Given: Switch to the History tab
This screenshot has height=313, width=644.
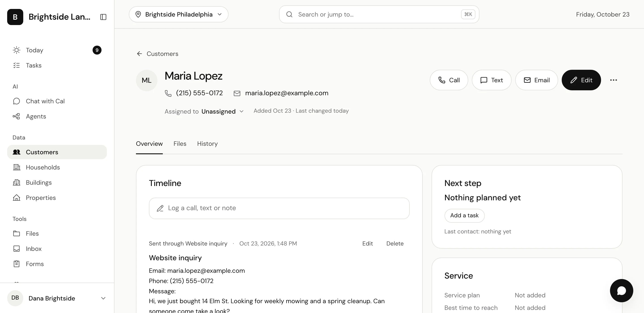Looking at the screenshot, I should (x=207, y=144).
